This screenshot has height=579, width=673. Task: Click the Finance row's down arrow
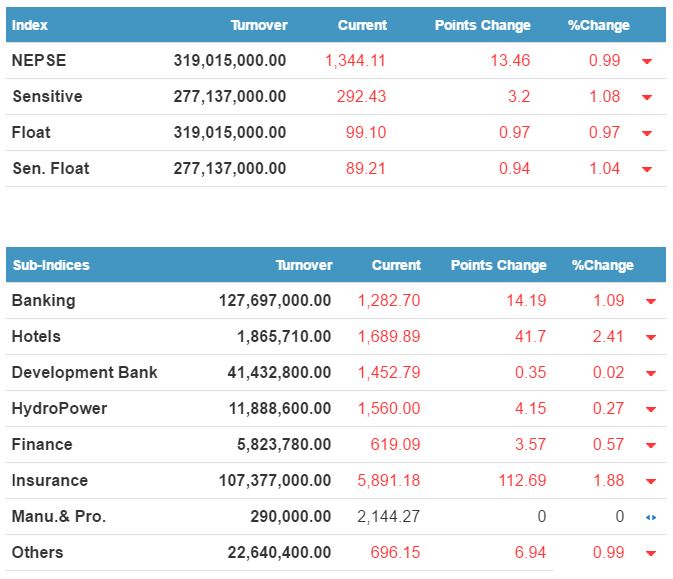click(651, 445)
